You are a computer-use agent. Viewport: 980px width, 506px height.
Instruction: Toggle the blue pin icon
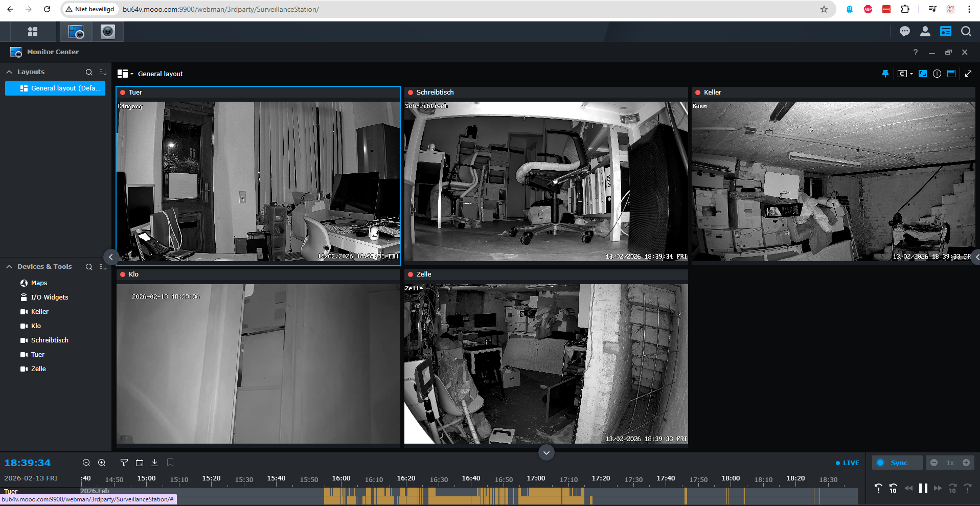click(x=885, y=74)
